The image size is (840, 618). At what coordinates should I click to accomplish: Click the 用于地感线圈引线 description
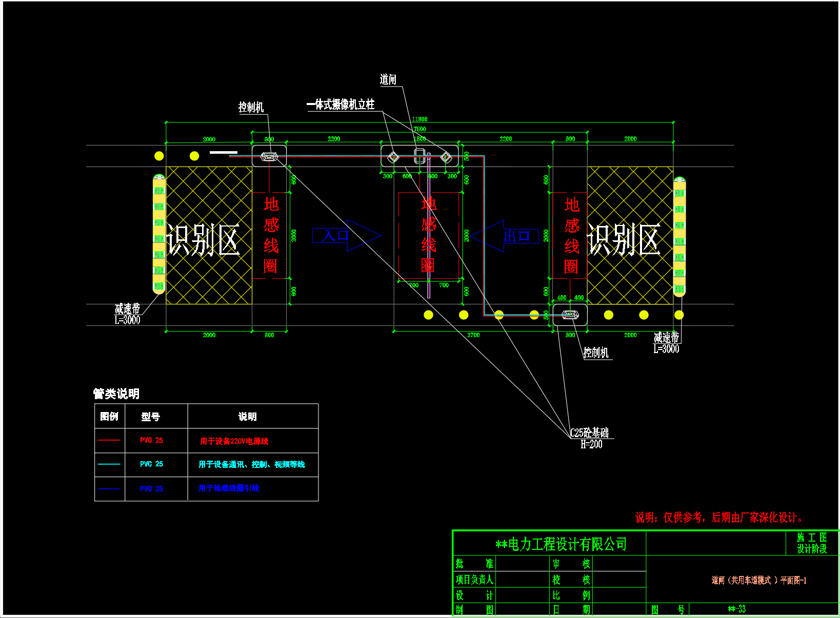point(229,488)
